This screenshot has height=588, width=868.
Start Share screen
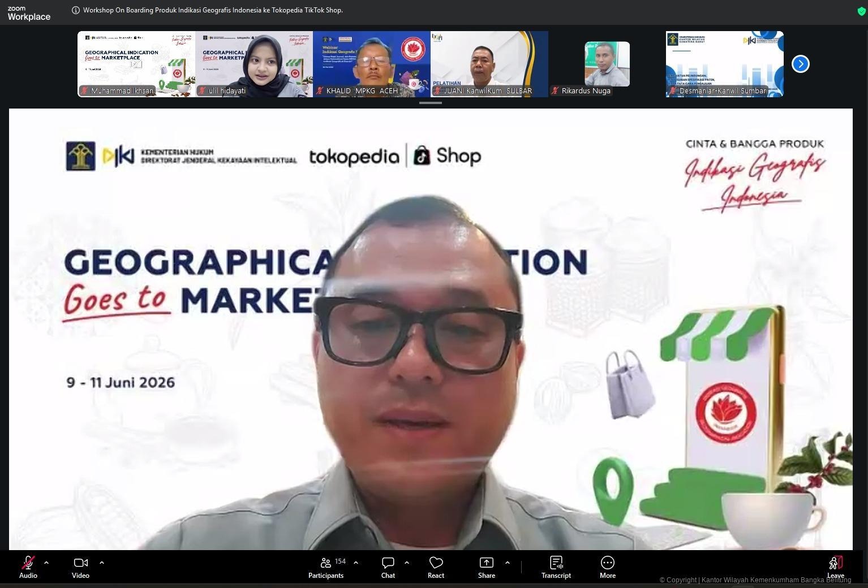(x=487, y=567)
